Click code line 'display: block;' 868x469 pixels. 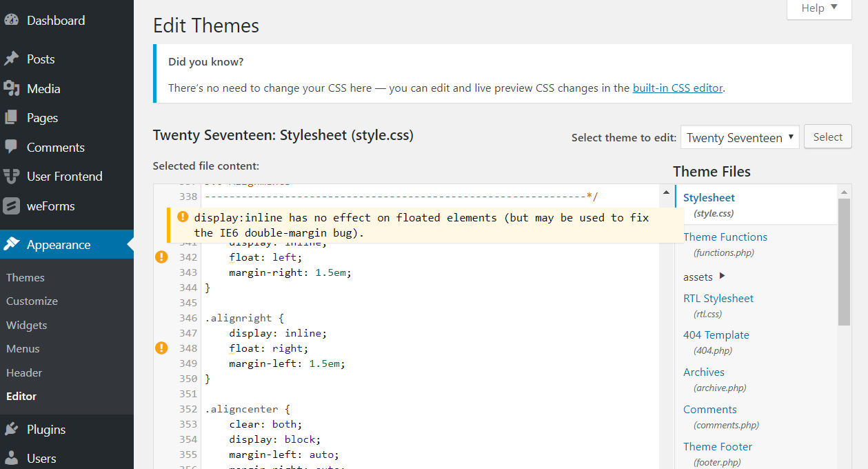coord(275,439)
